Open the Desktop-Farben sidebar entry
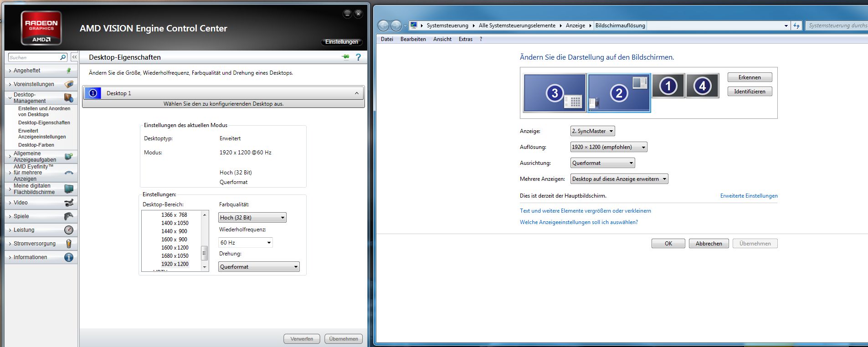Viewport: 868px width, 347px height. coord(36,145)
